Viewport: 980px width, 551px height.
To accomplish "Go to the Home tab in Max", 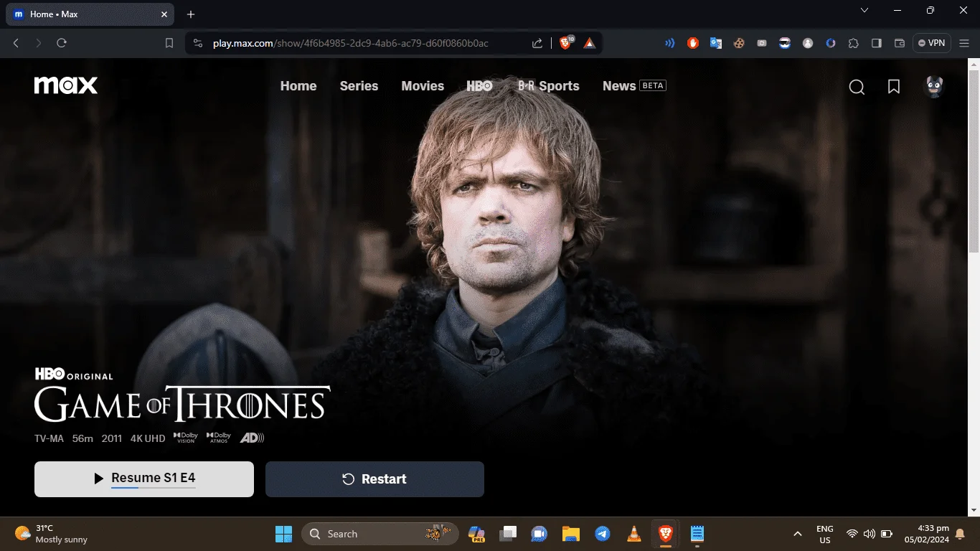I will pos(298,85).
